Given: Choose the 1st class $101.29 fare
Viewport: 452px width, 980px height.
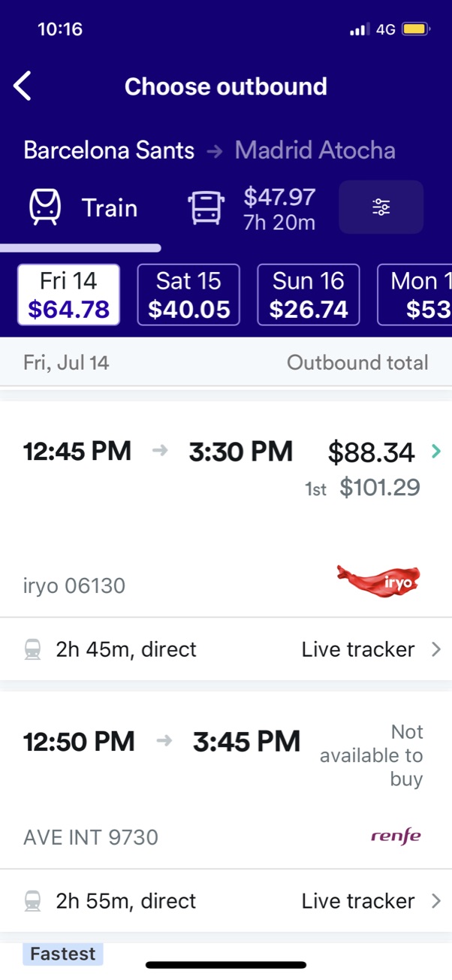Looking at the screenshot, I should pyautogui.click(x=363, y=488).
